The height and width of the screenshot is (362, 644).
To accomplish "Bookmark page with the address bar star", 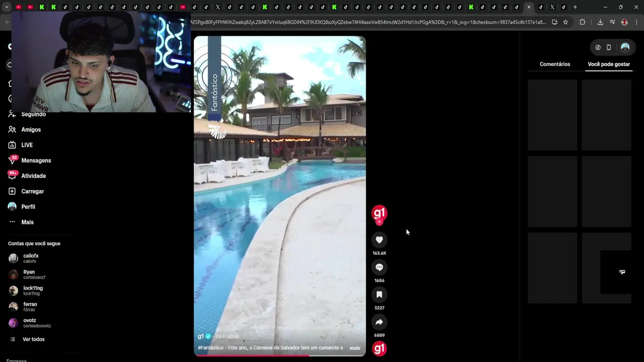I will coord(566,22).
